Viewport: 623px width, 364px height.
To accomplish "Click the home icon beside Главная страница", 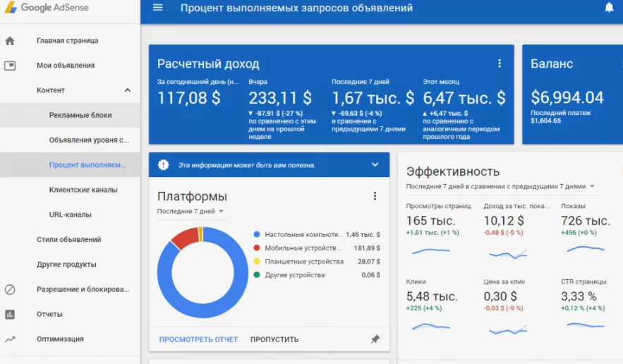I will (x=10, y=40).
